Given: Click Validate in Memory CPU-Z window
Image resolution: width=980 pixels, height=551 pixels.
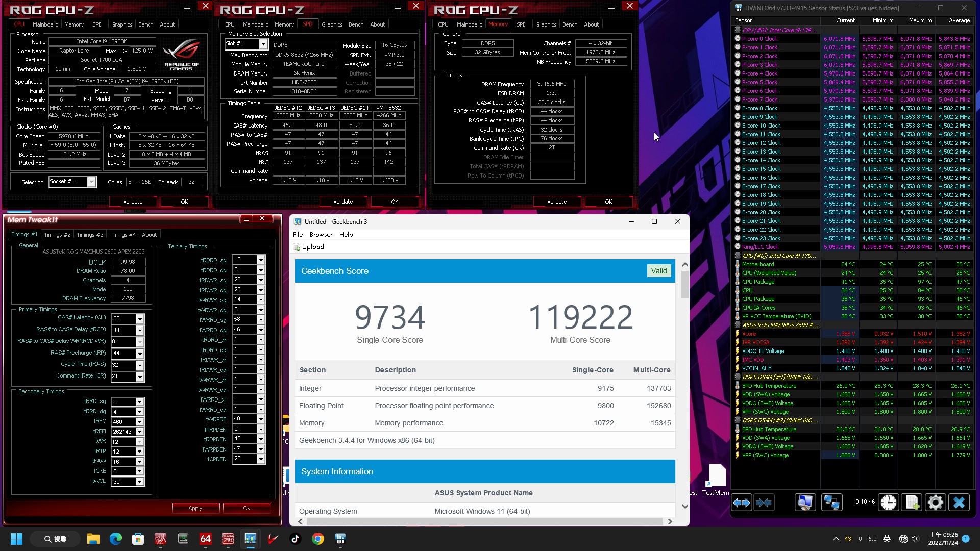Looking at the screenshot, I should [557, 202].
